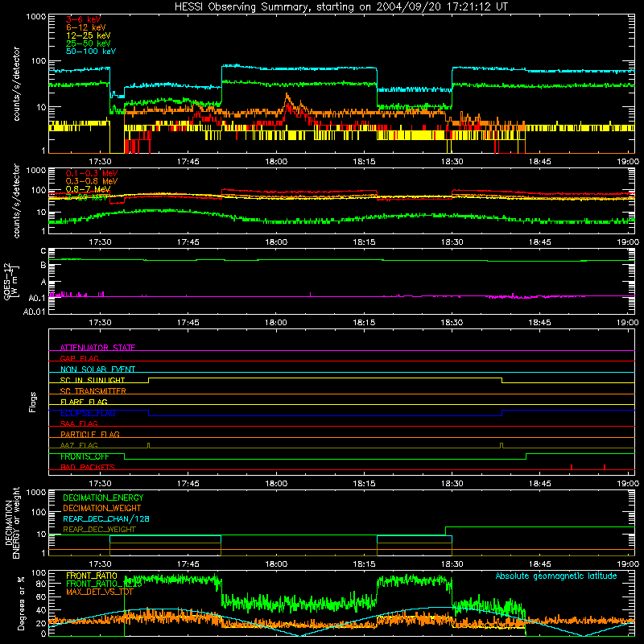Click the ECLIPSE_FLAG label
644x644 pixels.
pyautogui.click(x=88, y=413)
